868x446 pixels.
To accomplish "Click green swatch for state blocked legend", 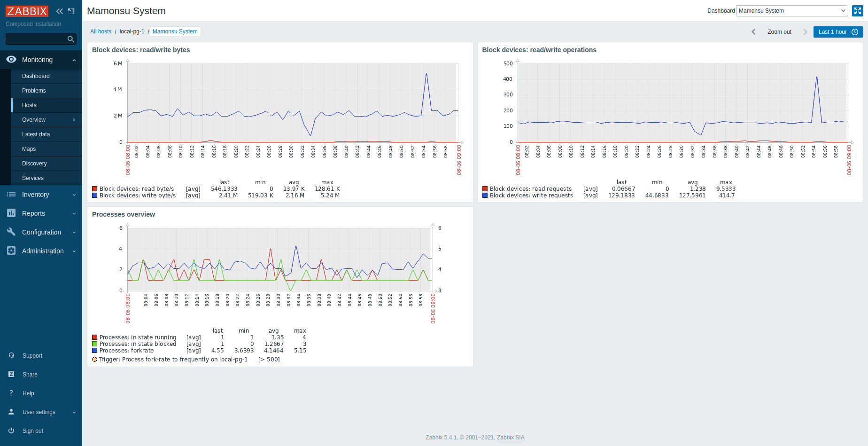I will pos(95,344).
